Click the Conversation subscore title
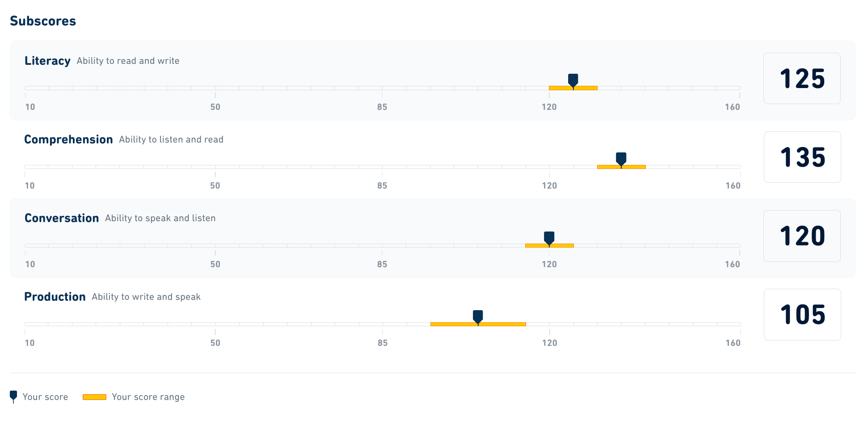Image resolution: width=868 pixels, height=421 pixels. click(x=62, y=218)
